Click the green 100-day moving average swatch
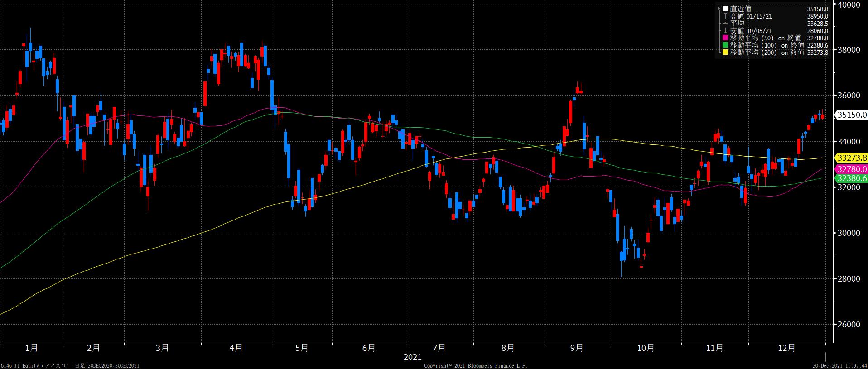Image resolution: width=868 pixels, height=369 pixels. (725, 45)
